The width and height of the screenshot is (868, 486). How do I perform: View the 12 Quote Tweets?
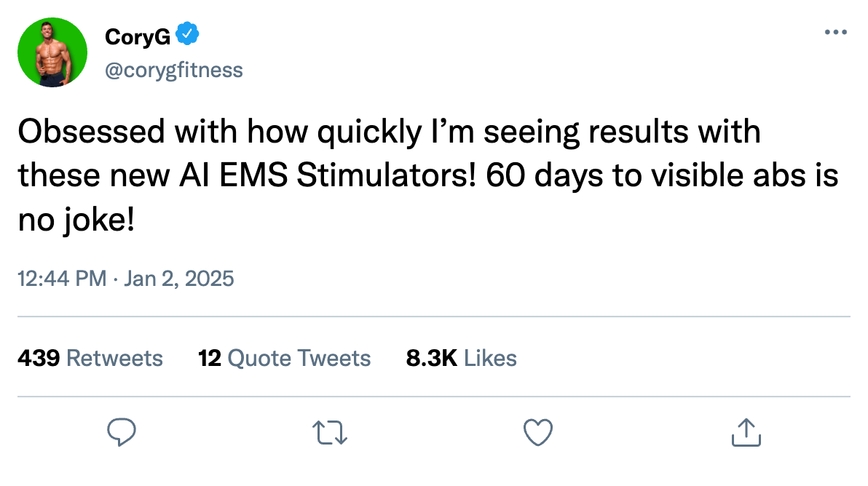pos(285,358)
